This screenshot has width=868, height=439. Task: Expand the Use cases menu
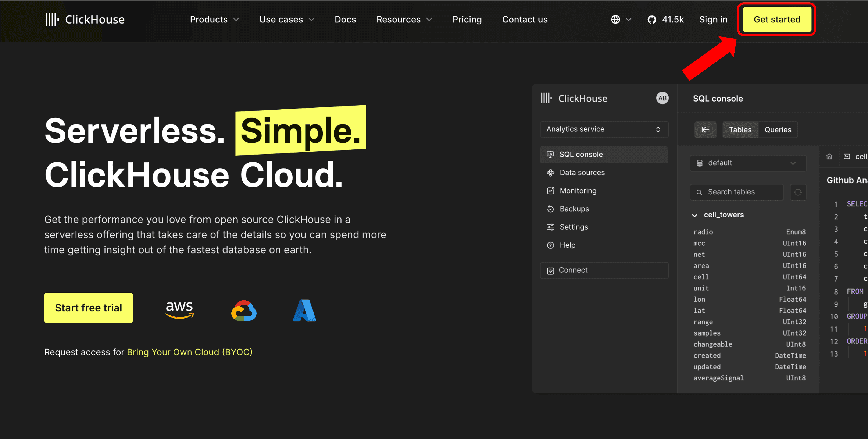click(287, 20)
